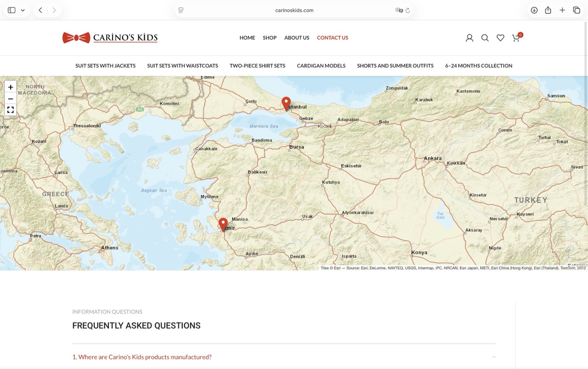
Task: Click the Izmir map marker
Action: click(x=223, y=224)
